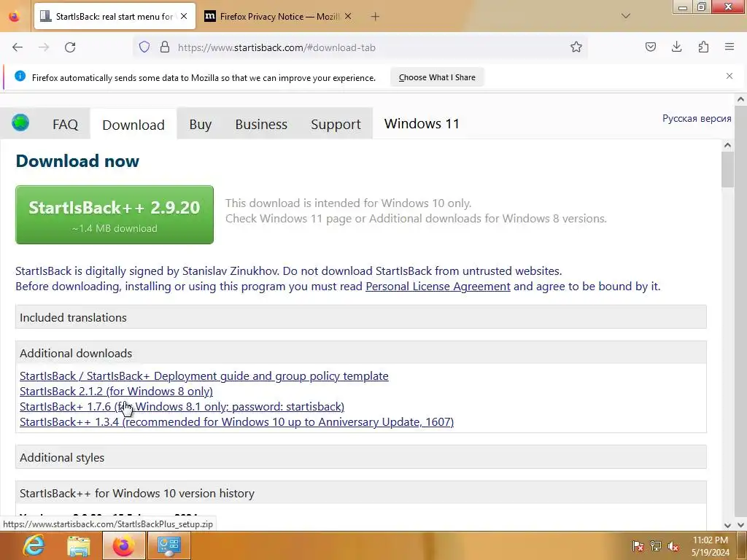Collapse the version history section
The image size is (747, 560).
[360, 493]
